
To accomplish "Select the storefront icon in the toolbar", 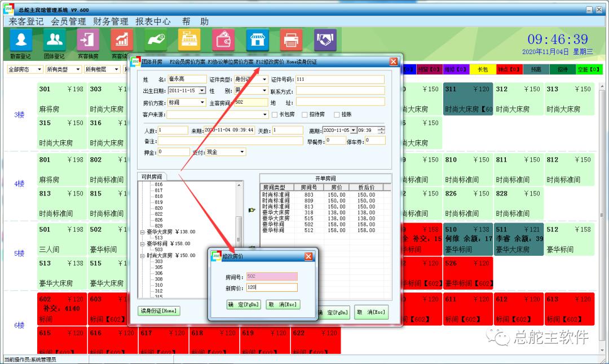I will click(x=257, y=39).
